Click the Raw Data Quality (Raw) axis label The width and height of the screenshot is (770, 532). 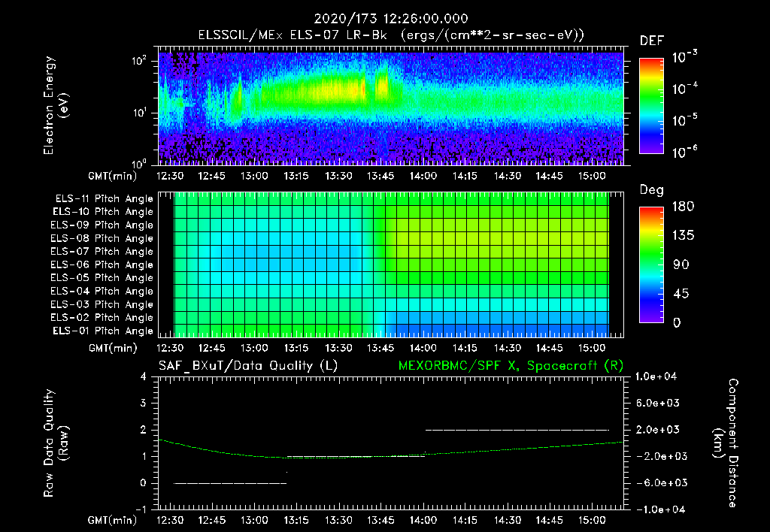pos(56,443)
